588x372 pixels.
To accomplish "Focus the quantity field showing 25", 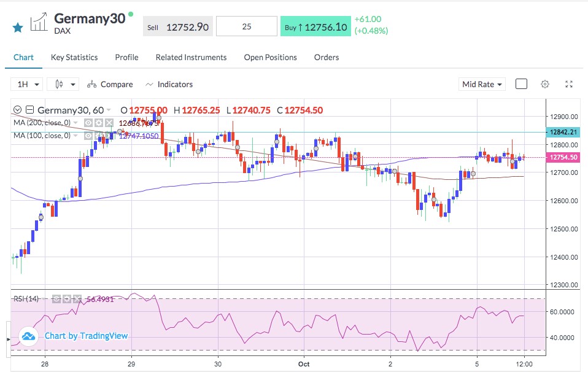I will coord(246,26).
